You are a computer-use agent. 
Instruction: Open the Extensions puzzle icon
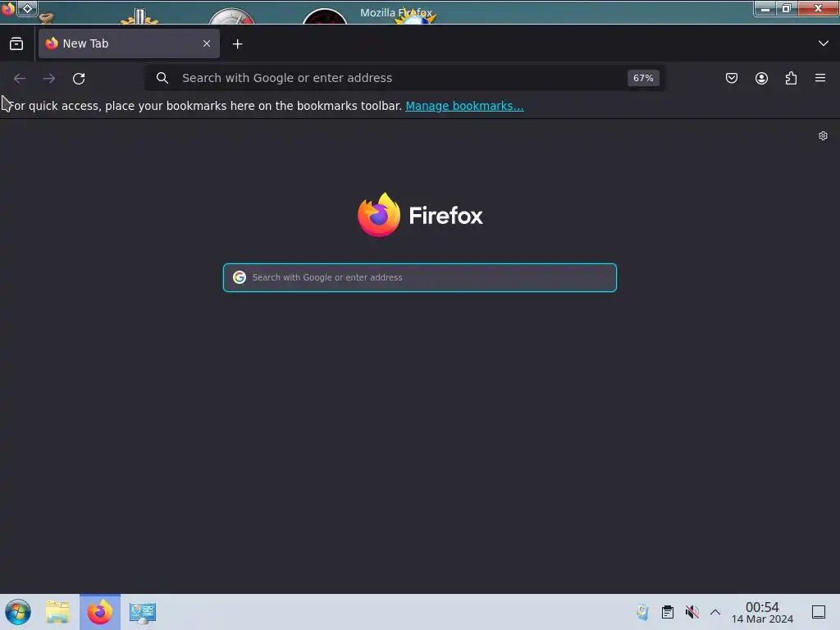[791, 78]
